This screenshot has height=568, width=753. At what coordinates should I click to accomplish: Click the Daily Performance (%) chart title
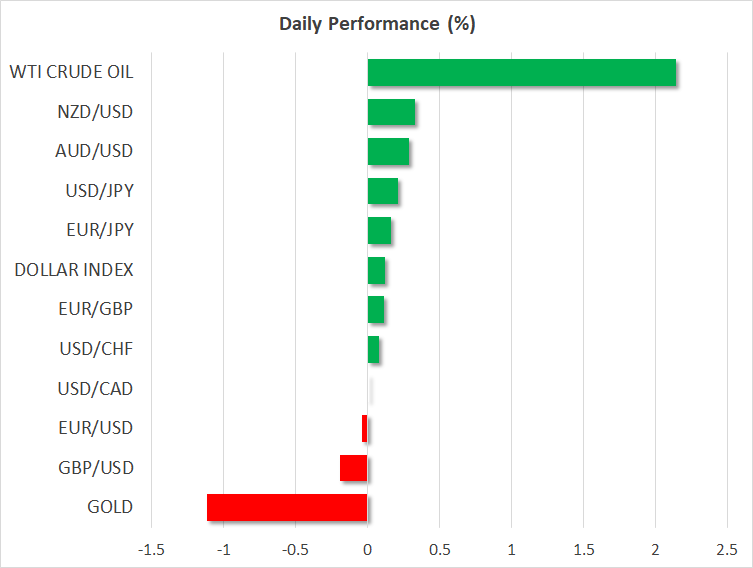[x=376, y=25]
